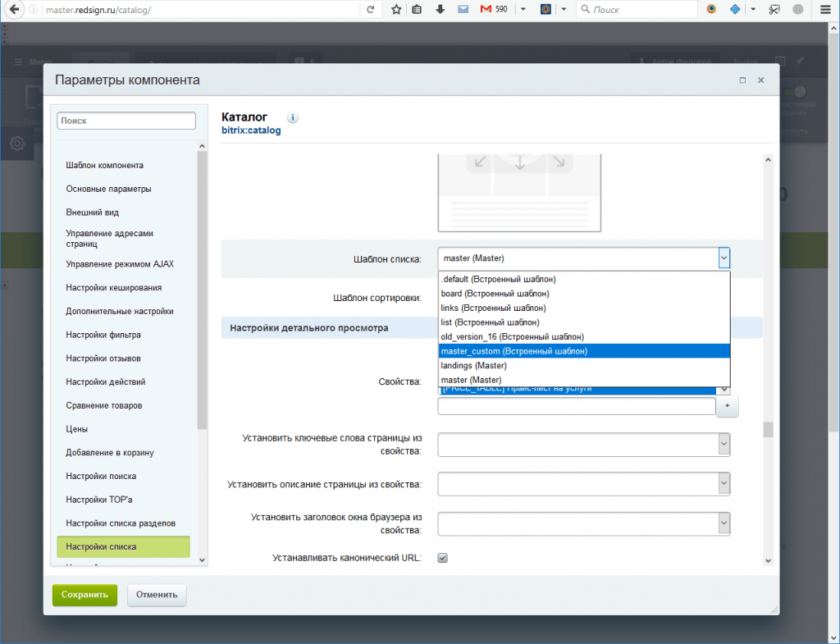Maximize the Параметры компонента dialog
The height and width of the screenshot is (644, 840).
[742, 80]
